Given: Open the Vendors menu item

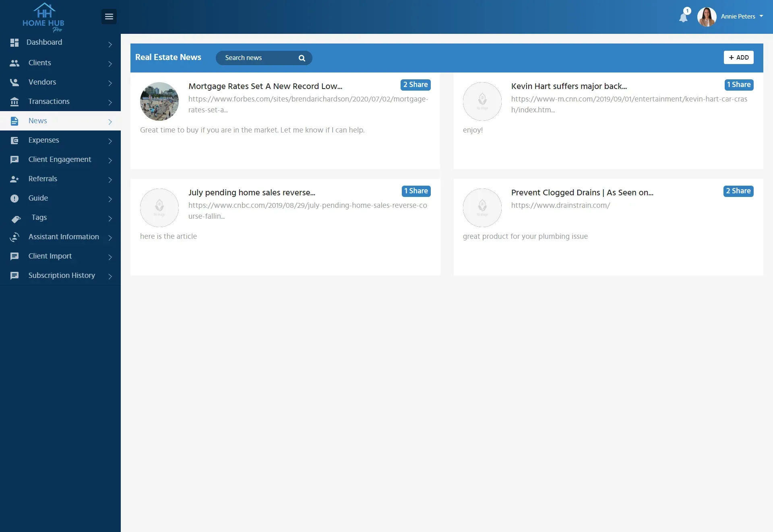Looking at the screenshot, I should [x=60, y=82].
